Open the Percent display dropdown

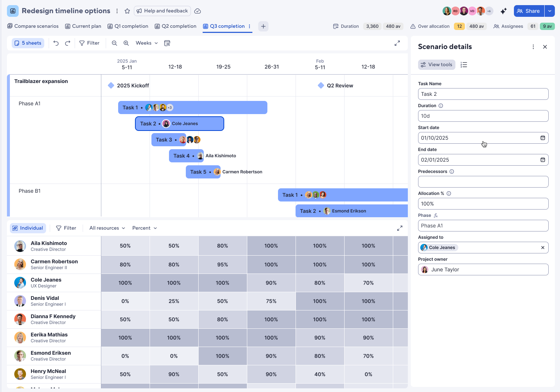coord(144,228)
